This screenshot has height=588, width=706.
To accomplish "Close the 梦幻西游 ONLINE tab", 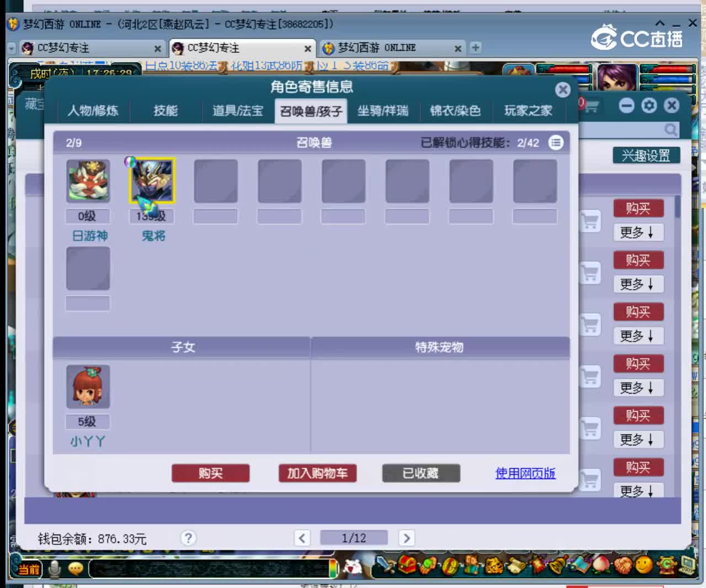I will [x=458, y=49].
